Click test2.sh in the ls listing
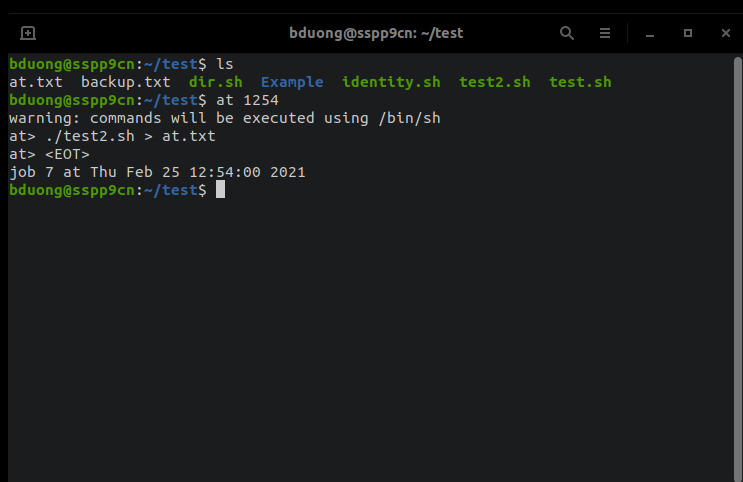 pos(495,82)
